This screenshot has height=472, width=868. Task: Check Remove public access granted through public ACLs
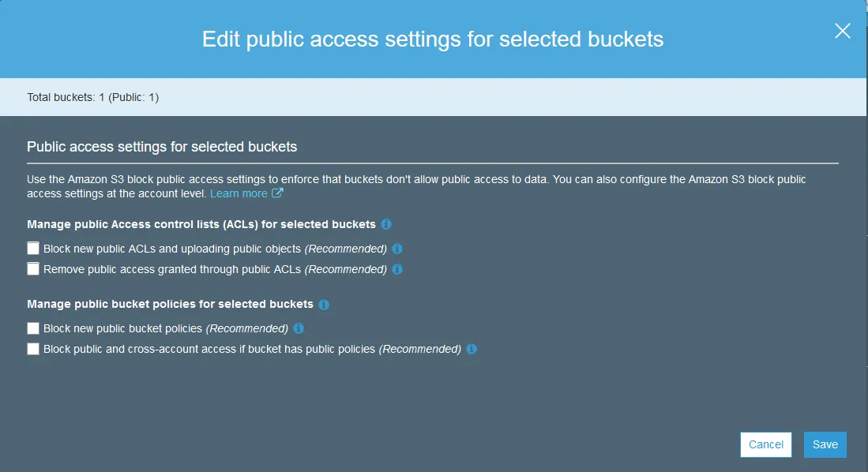(x=33, y=268)
